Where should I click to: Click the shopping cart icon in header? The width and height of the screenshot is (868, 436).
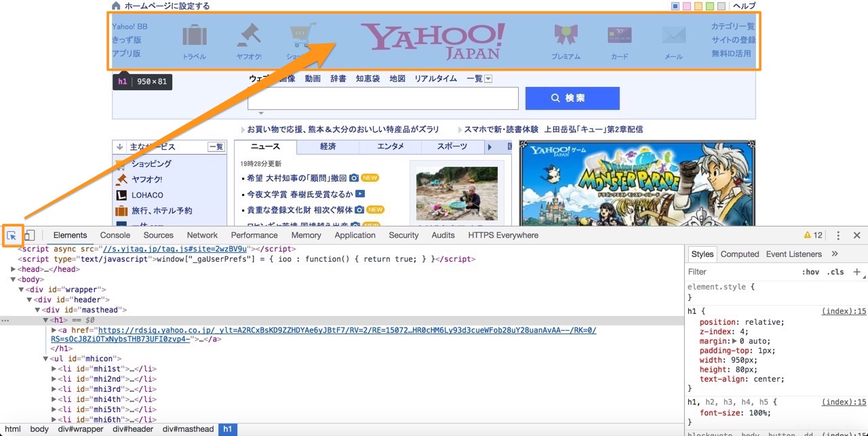click(302, 36)
